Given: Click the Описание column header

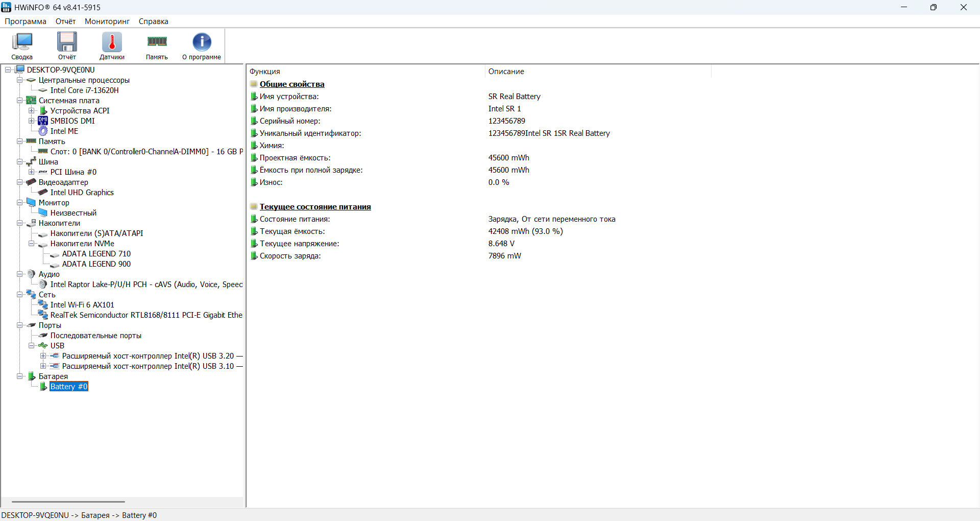Looking at the screenshot, I should point(598,72).
